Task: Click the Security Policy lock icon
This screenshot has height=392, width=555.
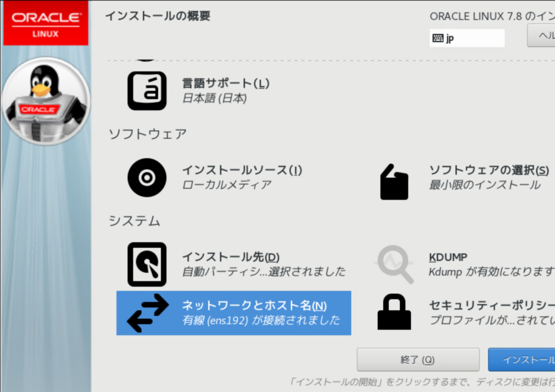Action: pos(394,312)
